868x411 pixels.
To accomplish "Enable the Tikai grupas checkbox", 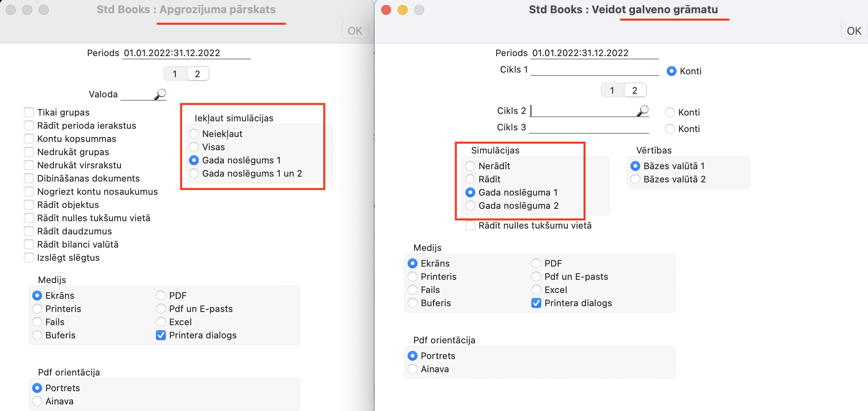I will tap(29, 112).
